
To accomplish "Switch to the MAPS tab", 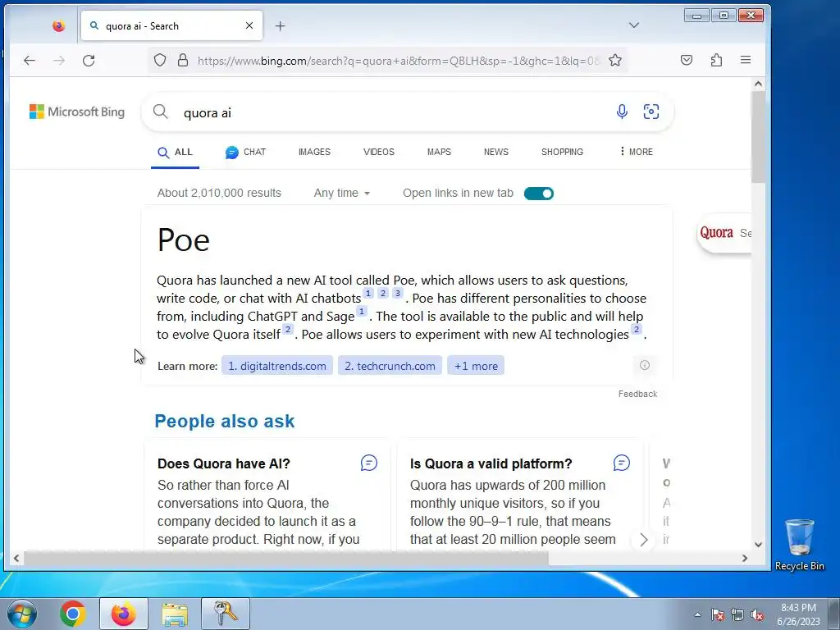I will click(x=440, y=152).
